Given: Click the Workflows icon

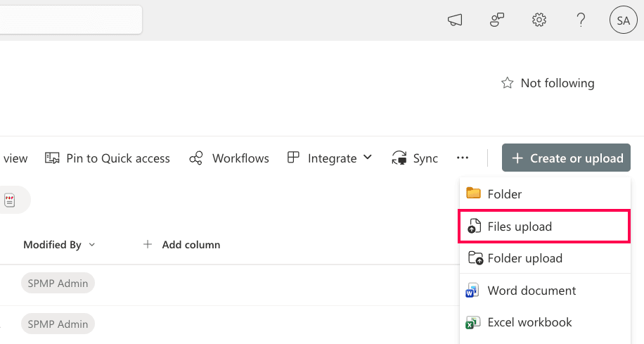Looking at the screenshot, I should pos(196,158).
